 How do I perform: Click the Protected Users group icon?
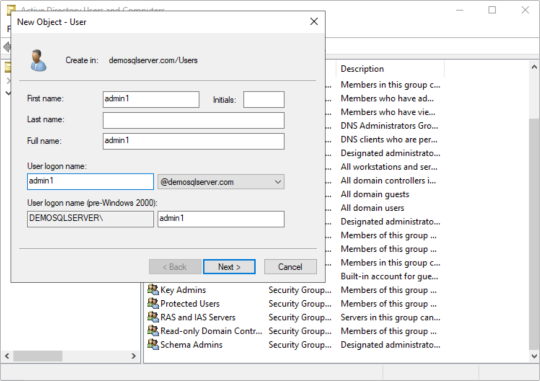[x=153, y=303]
